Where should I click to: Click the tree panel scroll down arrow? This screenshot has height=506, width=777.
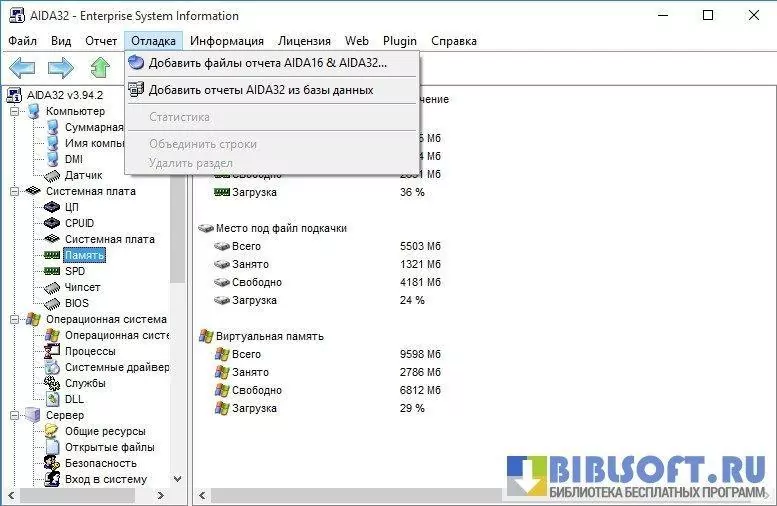point(178,479)
